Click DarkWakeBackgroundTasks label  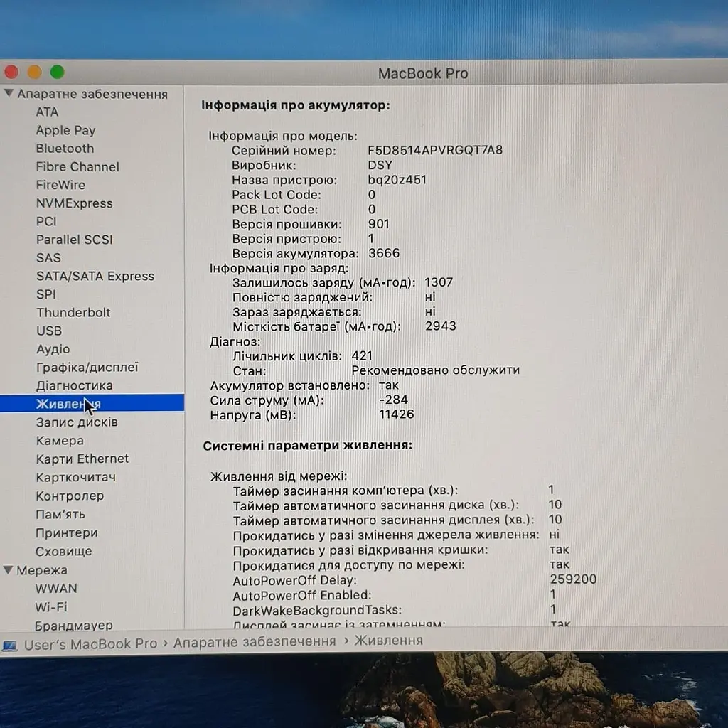click(317, 610)
